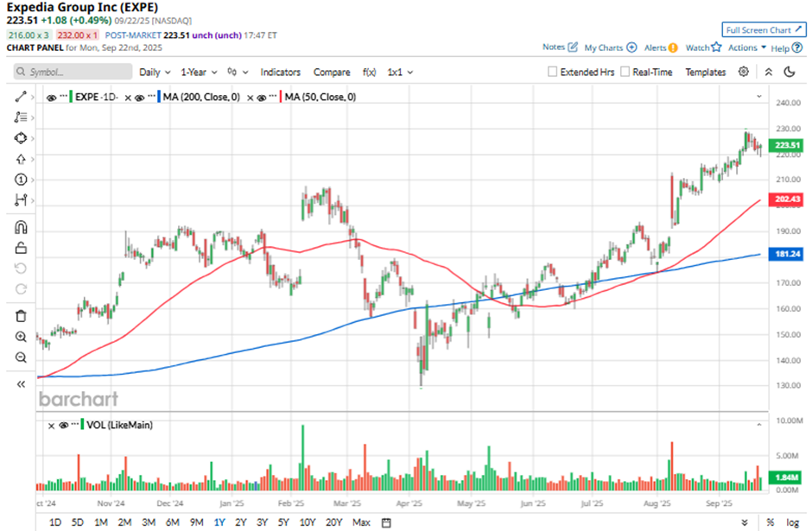Screen dimensions: 812x531
Task: Add to Watch list star icon
Action: pos(716,47)
